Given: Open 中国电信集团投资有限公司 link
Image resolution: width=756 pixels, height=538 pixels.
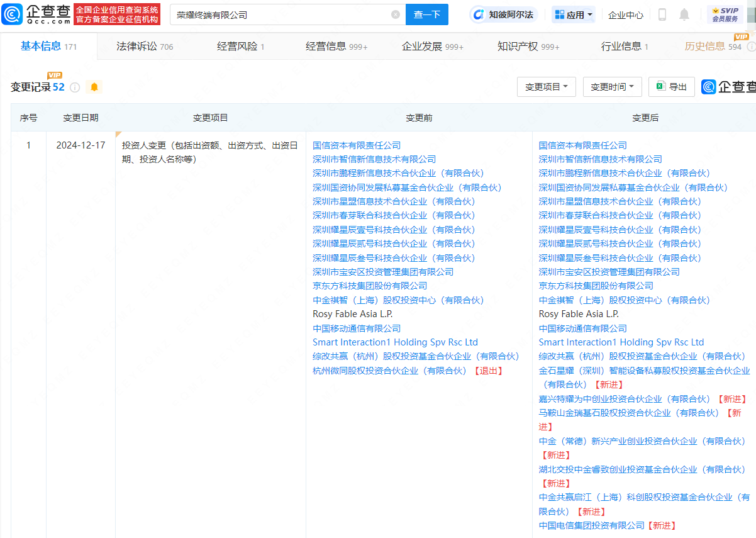Looking at the screenshot, I should 592,525.
